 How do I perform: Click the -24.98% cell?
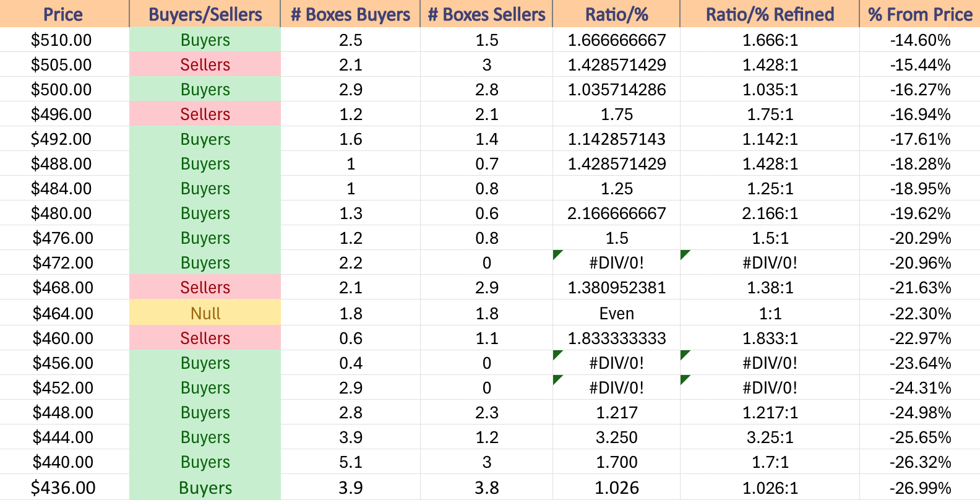click(920, 412)
